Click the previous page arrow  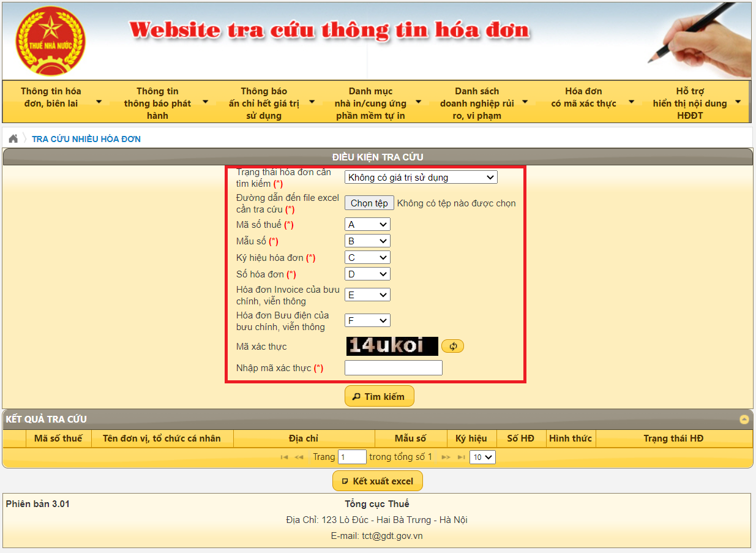point(298,457)
